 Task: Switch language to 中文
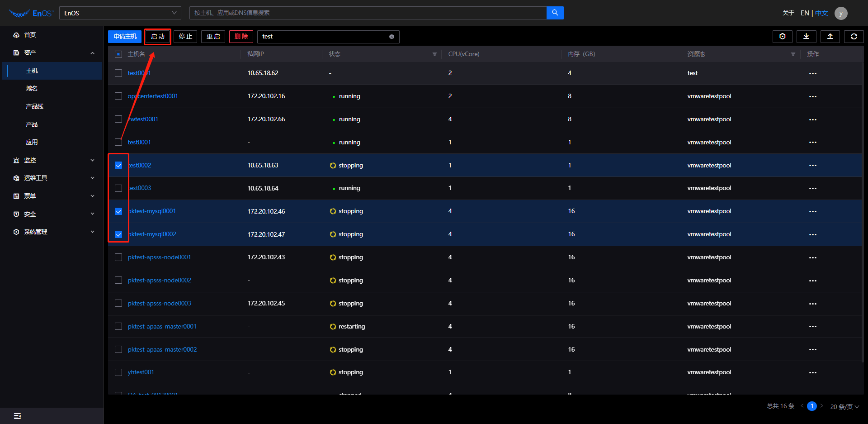(821, 13)
